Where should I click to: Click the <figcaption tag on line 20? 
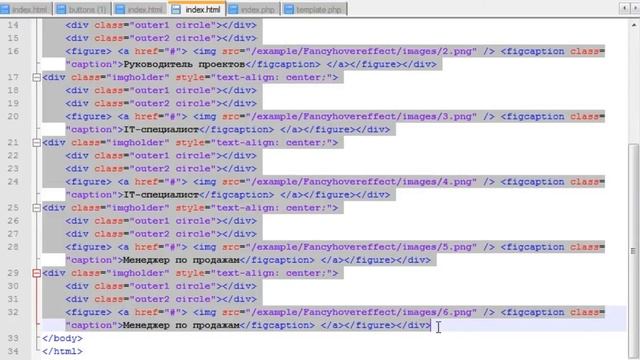coord(533,116)
